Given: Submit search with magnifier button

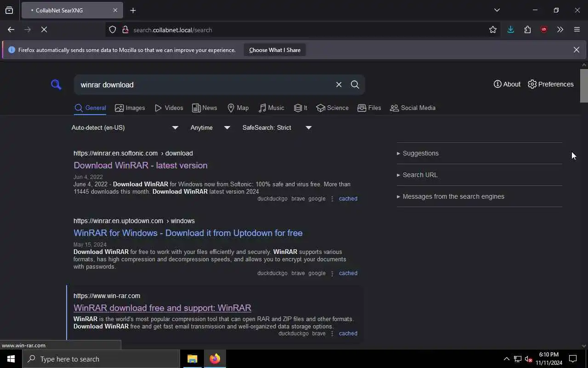Looking at the screenshot, I should tap(355, 85).
